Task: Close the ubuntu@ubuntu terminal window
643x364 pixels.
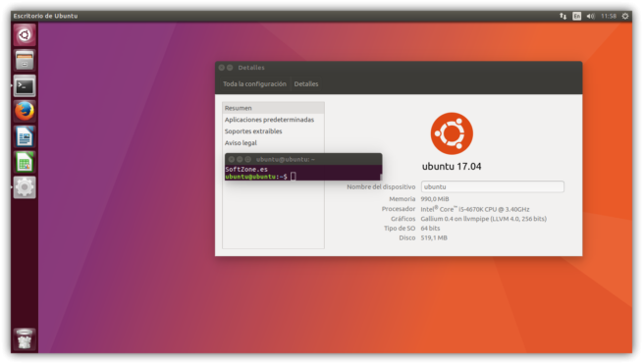Action: pyautogui.click(x=232, y=159)
